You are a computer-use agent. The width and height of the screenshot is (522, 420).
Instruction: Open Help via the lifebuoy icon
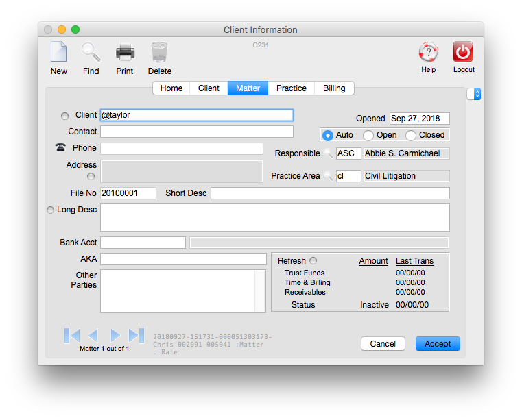coord(428,52)
